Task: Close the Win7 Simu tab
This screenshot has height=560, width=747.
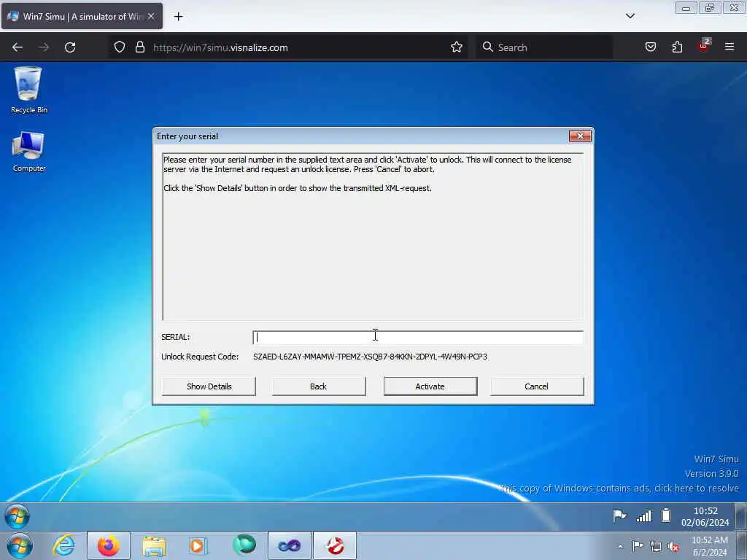Action: [151, 16]
